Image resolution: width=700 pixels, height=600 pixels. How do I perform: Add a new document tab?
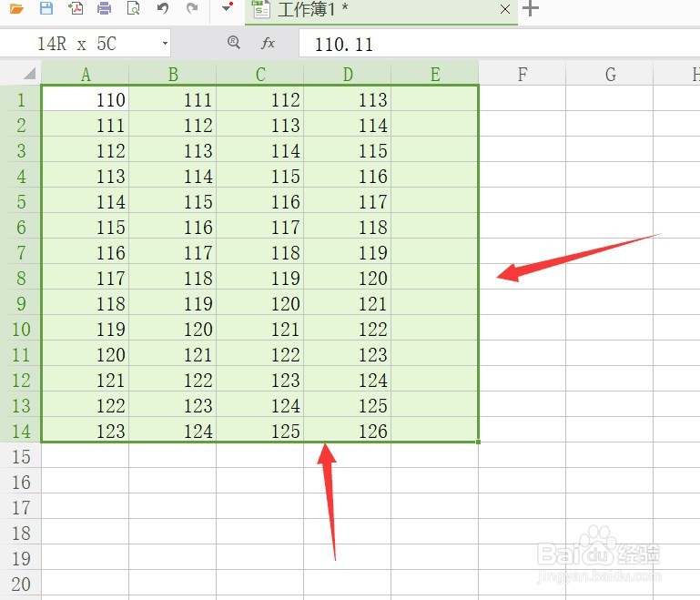[531, 8]
